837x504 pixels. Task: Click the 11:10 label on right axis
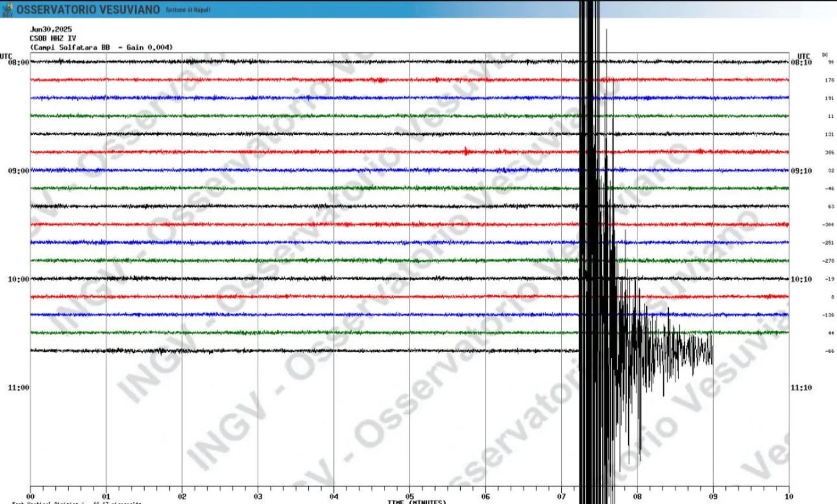click(801, 388)
